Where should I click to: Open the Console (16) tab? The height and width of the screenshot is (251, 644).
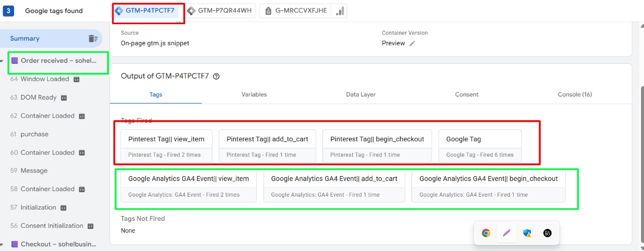(x=575, y=95)
